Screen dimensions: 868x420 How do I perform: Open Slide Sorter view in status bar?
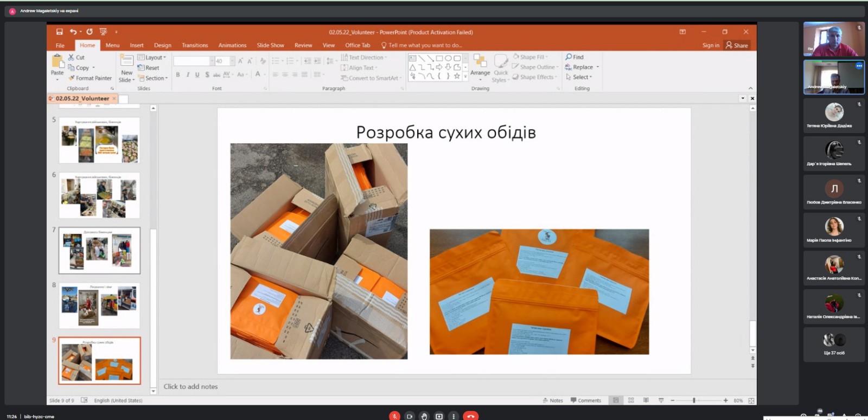[631, 400]
